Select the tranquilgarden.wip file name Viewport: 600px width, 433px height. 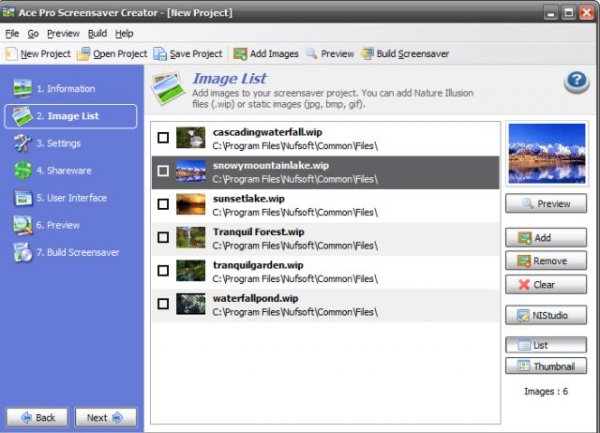tap(258, 265)
